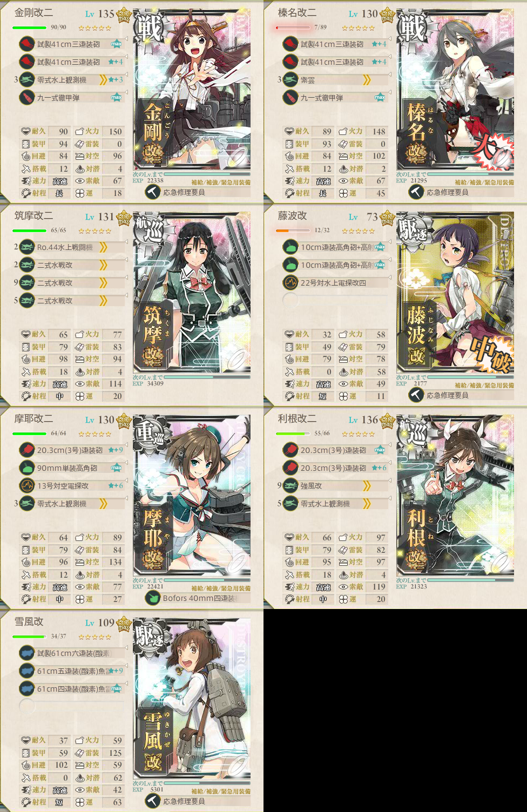The image size is (527, 812).
Task: Select Maya's Bofors 40mm expansion slot icon
Action: [x=153, y=598]
